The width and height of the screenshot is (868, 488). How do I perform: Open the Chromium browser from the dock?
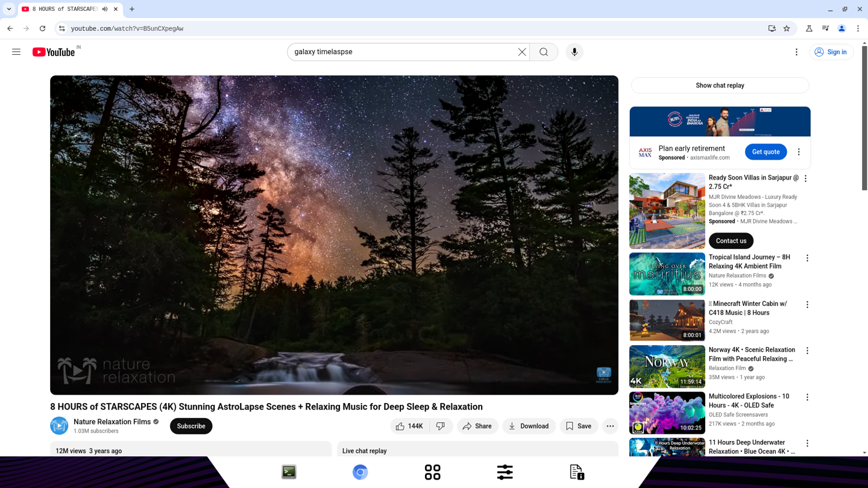click(360, 472)
